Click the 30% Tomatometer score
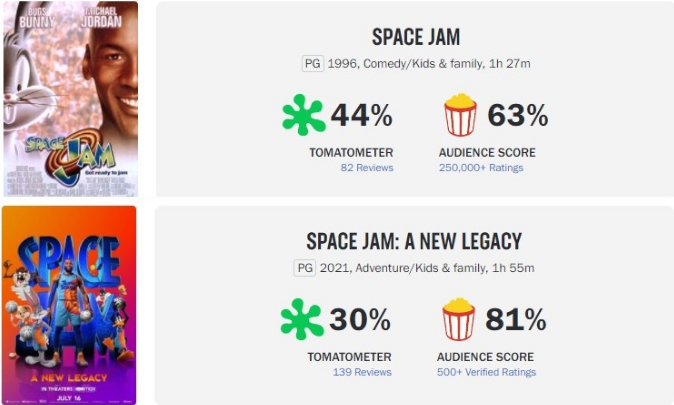 tap(360, 319)
